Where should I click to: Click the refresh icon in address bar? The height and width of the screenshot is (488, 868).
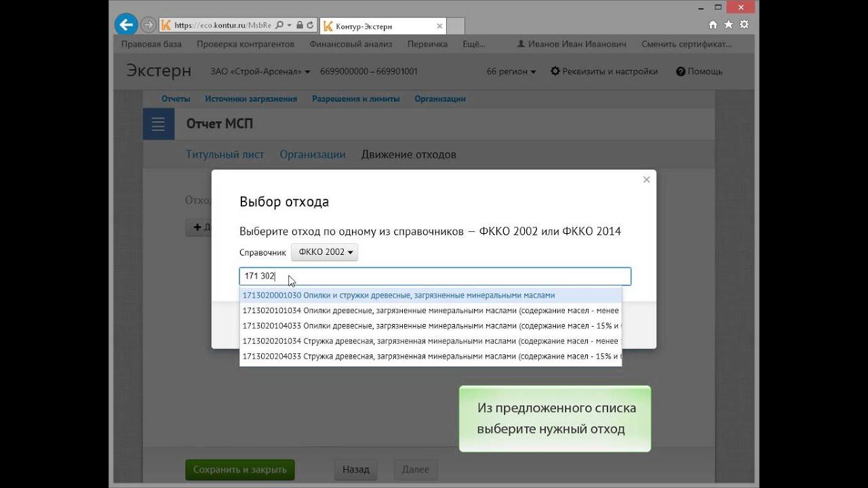coord(310,25)
